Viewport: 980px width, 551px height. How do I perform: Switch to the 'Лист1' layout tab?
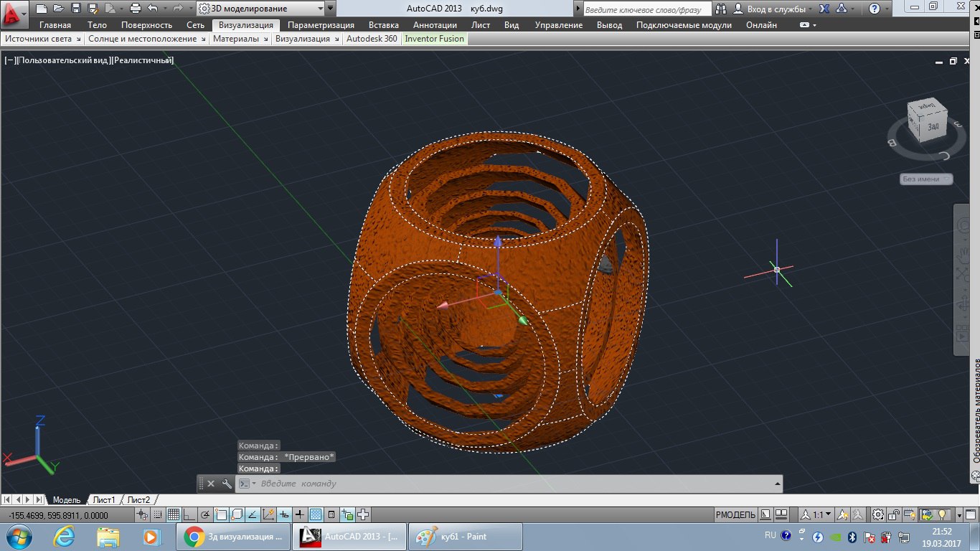104,499
